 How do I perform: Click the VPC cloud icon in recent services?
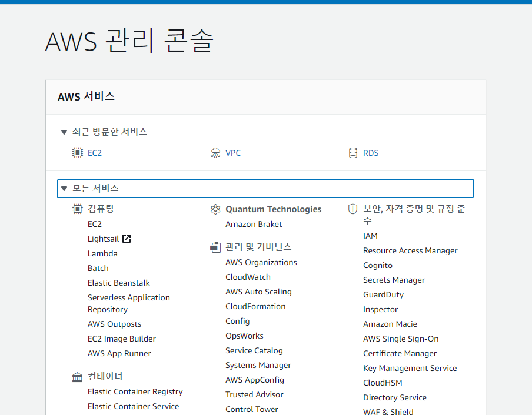tap(215, 153)
